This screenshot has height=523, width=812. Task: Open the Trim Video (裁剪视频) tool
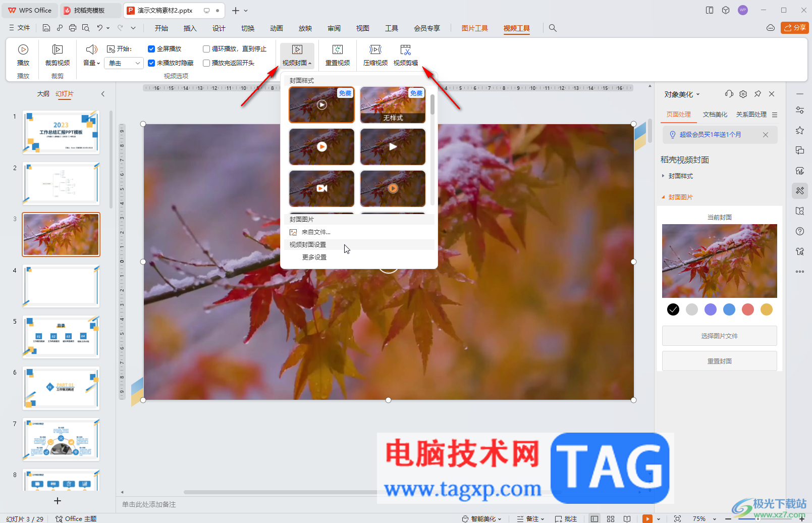tap(58, 55)
